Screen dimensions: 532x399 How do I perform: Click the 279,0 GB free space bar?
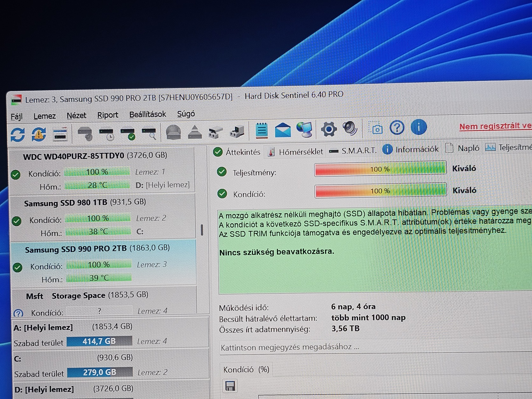100,372
